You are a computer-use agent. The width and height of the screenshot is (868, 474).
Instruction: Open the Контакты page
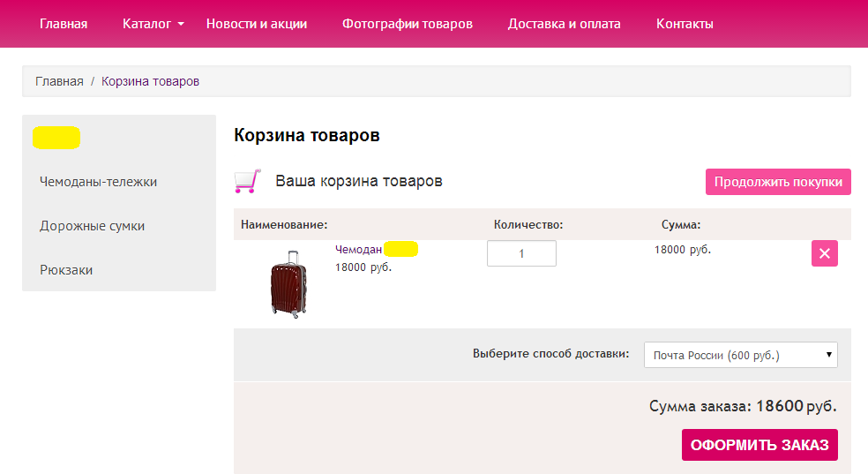685,24
